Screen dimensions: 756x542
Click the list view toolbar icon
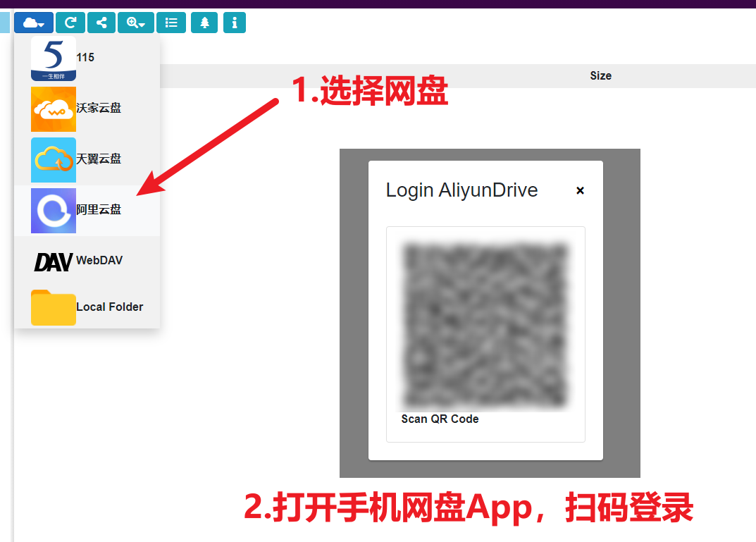[x=171, y=23]
